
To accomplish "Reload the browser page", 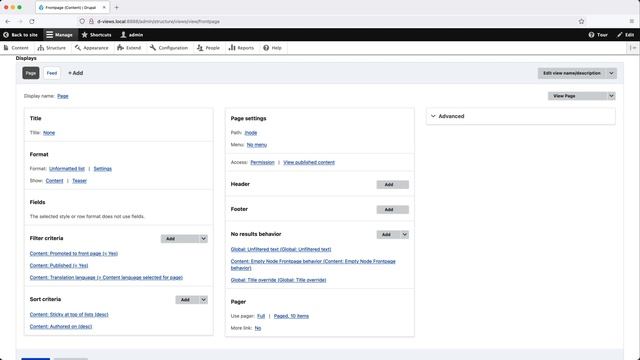I will click(x=32, y=21).
